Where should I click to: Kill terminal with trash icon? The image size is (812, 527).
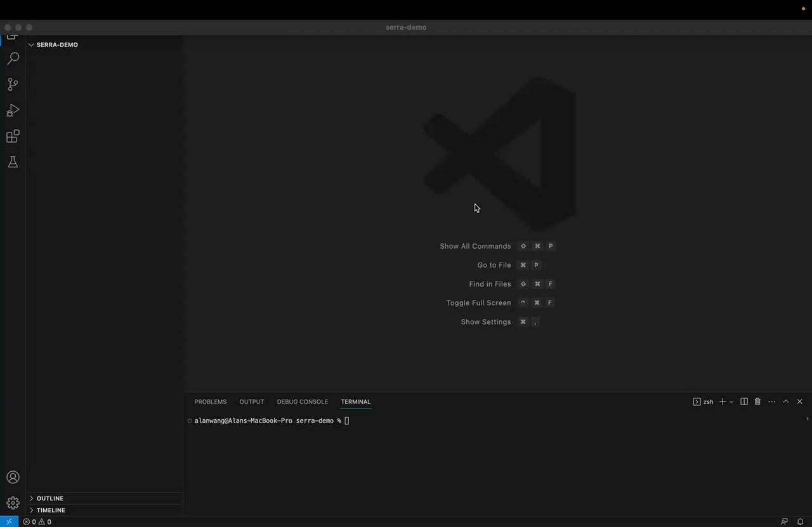click(757, 401)
